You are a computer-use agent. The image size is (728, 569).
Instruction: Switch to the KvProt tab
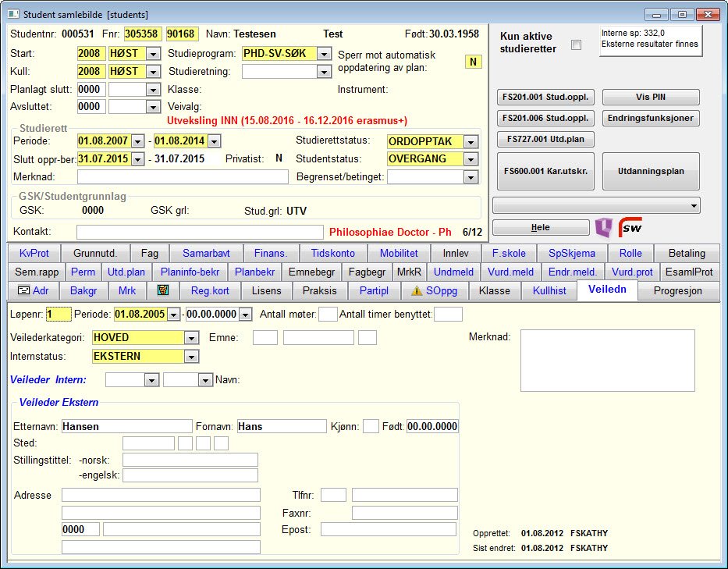(x=34, y=254)
